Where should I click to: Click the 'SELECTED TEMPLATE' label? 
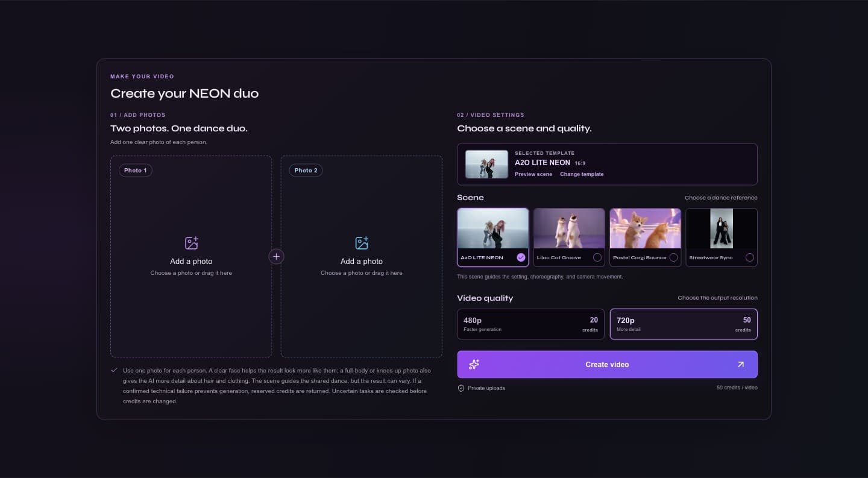tap(544, 153)
